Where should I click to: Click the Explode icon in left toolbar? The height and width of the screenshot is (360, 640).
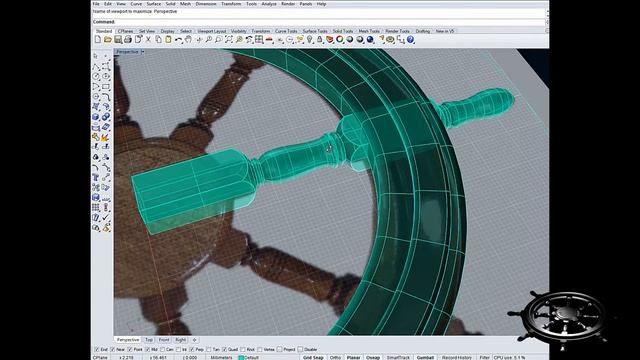[x=106, y=137]
